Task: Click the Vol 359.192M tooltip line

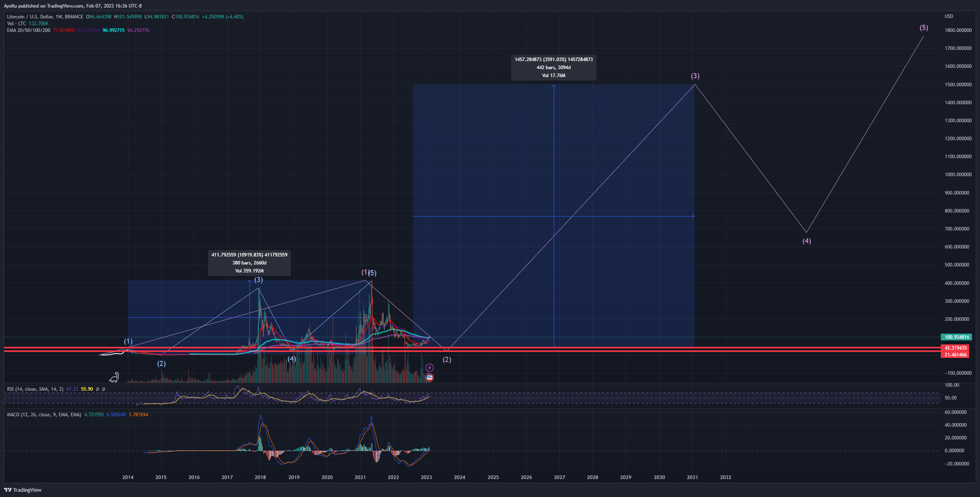Action: pos(249,271)
